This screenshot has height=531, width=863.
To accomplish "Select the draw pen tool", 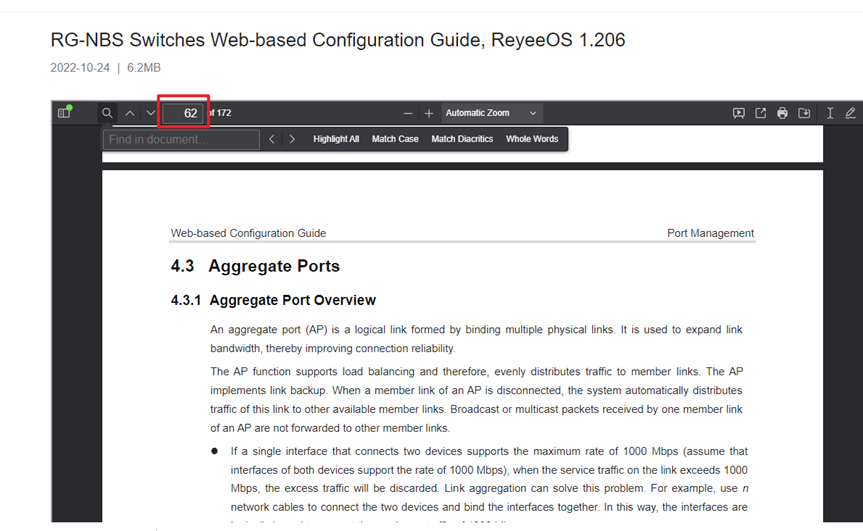I will point(850,113).
